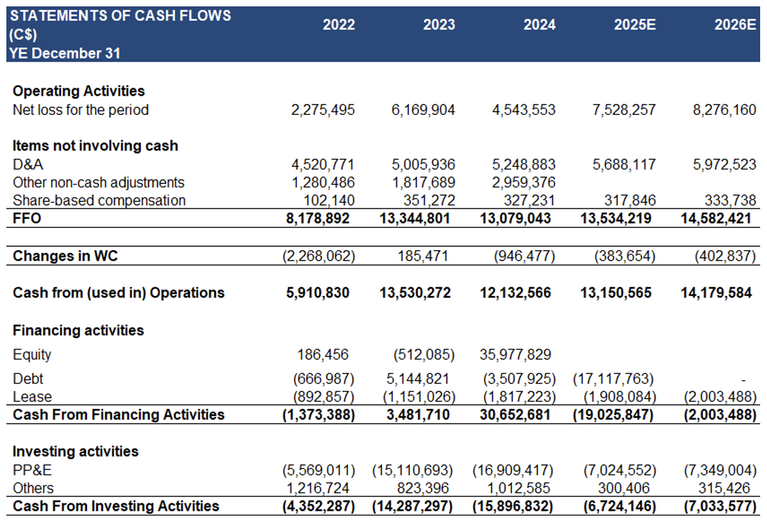Click the Changes in WC label
Image resolution: width=767 pixels, height=532 pixels.
click(65, 256)
